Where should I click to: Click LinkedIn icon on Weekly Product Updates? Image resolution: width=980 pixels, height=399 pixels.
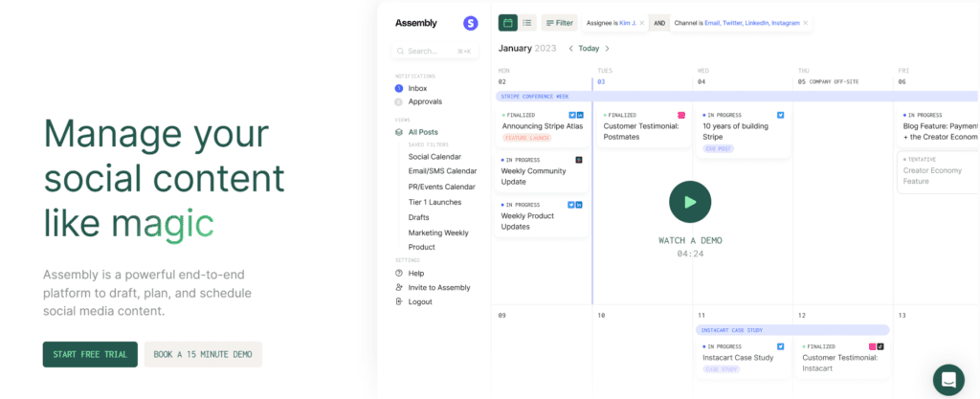[x=579, y=205]
